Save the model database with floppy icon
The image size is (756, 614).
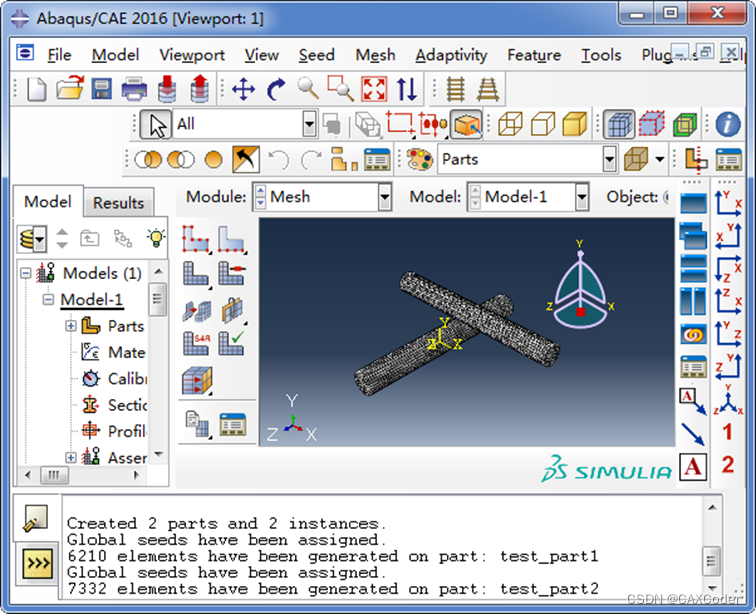point(101,90)
